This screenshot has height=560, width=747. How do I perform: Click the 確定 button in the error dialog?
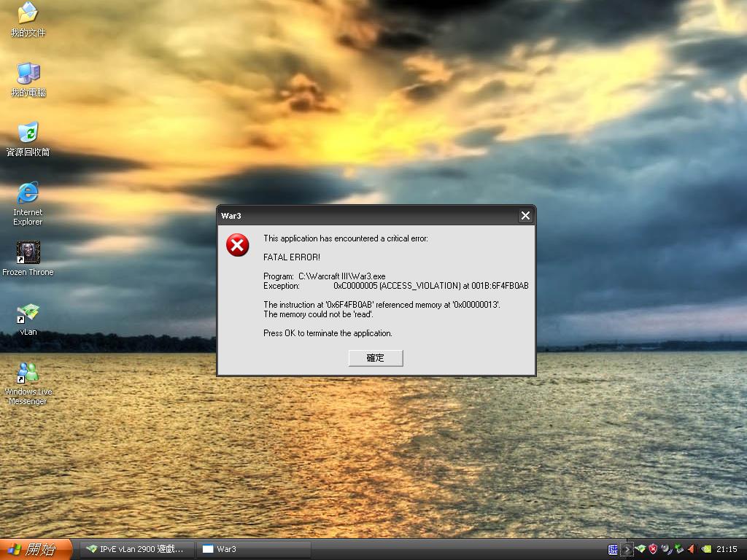[376, 358]
